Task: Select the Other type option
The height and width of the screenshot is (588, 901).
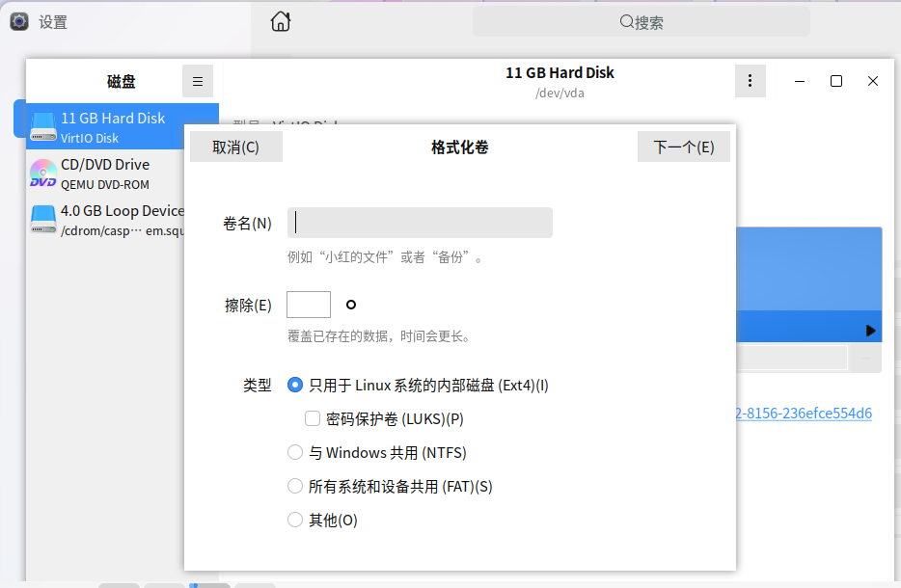Action: (x=295, y=520)
